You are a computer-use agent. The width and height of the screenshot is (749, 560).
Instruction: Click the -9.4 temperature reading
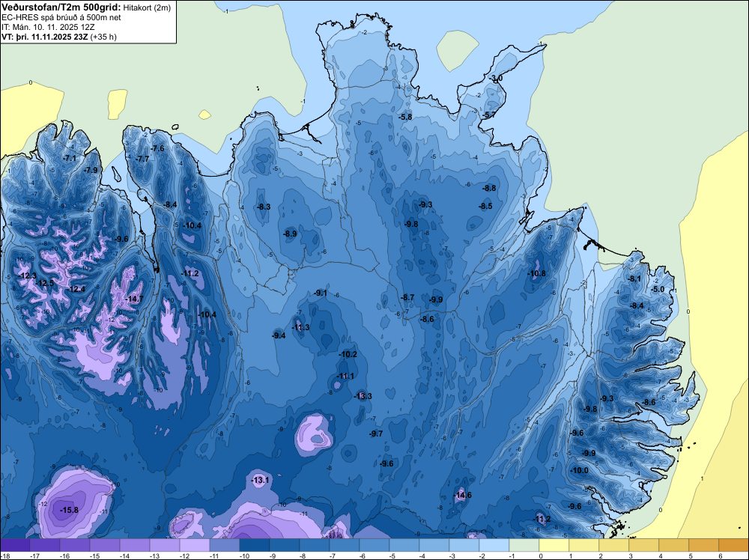pyautogui.click(x=279, y=335)
